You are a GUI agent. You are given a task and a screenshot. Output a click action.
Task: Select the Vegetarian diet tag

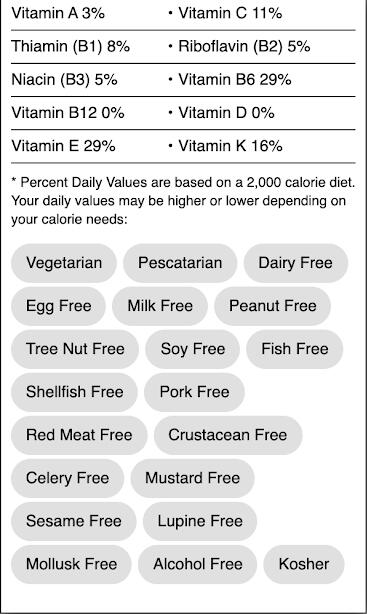(x=64, y=263)
